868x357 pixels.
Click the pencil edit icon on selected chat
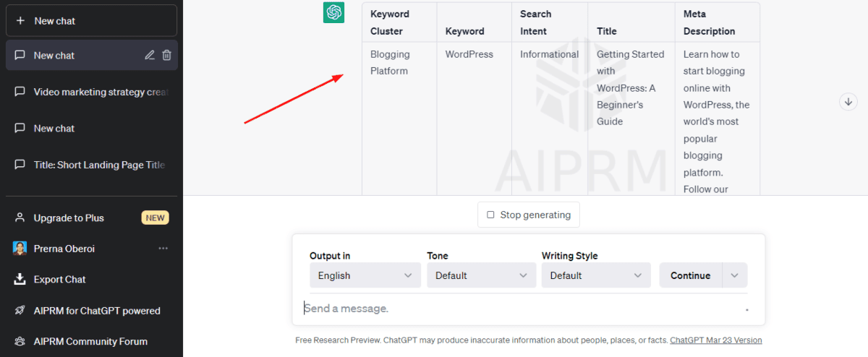pyautogui.click(x=150, y=55)
